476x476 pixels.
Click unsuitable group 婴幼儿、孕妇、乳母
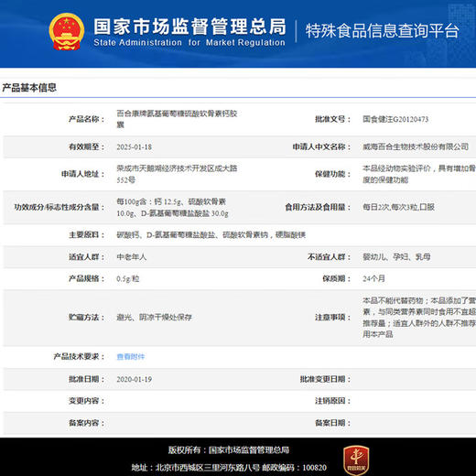pos(396,257)
